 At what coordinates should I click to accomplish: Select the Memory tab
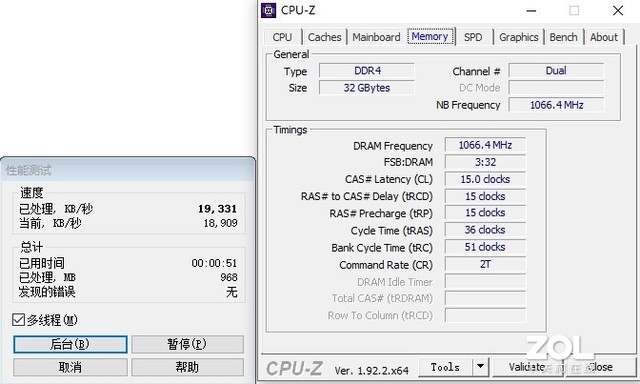[x=430, y=36]
